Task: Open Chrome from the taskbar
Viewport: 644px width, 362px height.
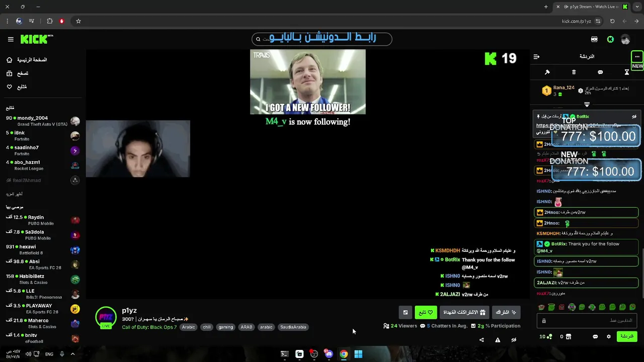Action: [x=344, y=354]
